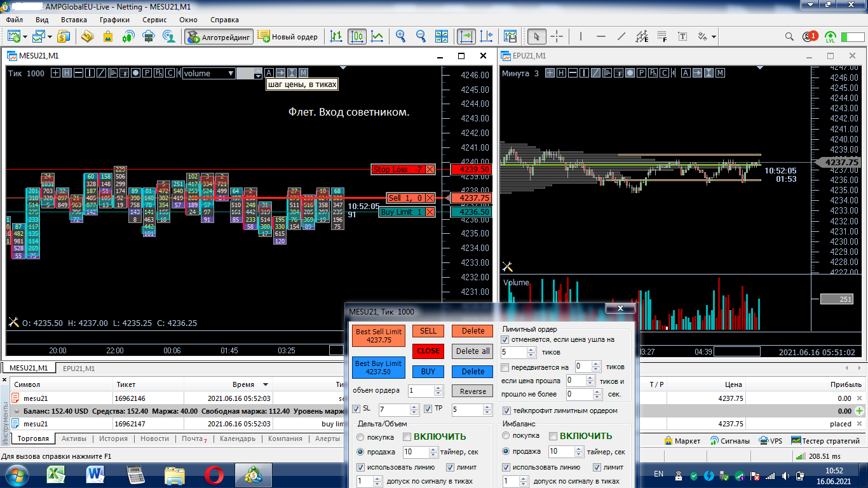This screenshot has height=488, width=868.
Task: Uncheck 'отменяется, если цена ушла на'
Action: point(505,340)
